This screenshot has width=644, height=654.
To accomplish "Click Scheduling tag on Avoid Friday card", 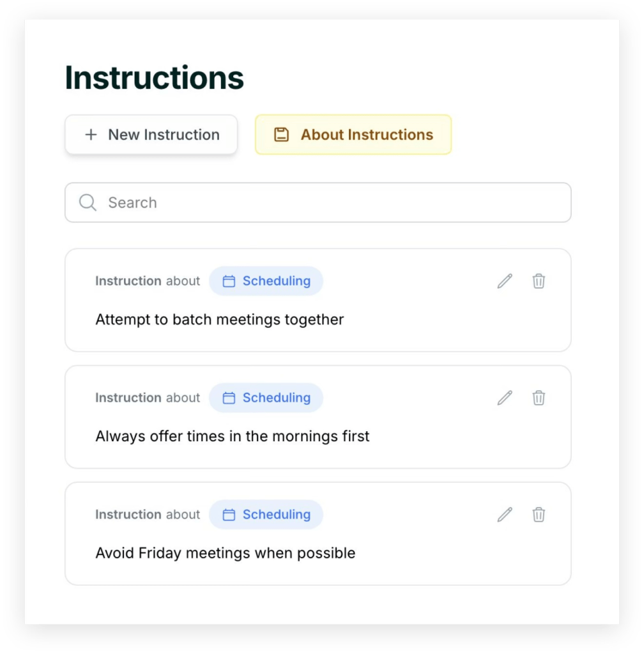I will coord(266,515).
